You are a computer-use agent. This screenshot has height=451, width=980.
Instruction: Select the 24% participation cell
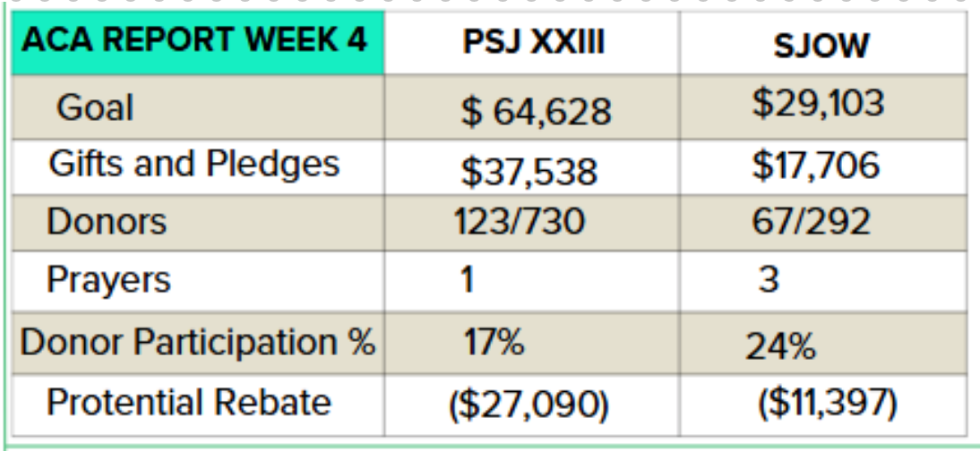tap(823, 343)
